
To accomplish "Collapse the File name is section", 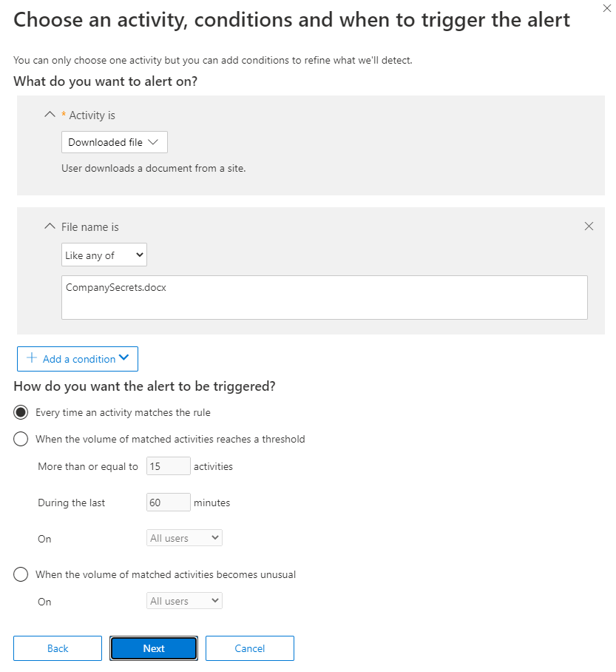I will click(50, 226).
